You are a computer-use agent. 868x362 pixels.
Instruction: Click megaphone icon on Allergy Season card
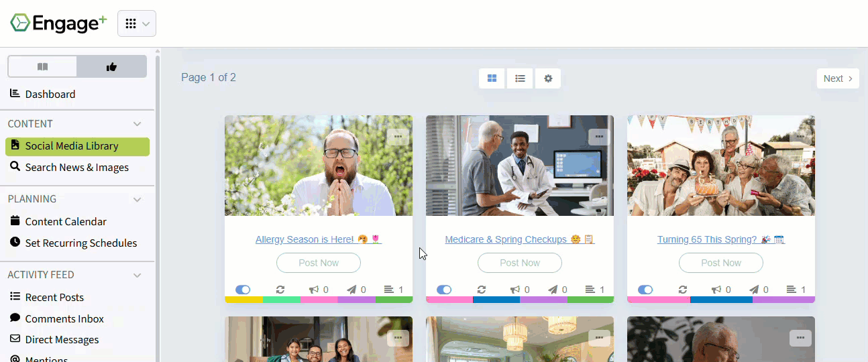coord(314,290)
